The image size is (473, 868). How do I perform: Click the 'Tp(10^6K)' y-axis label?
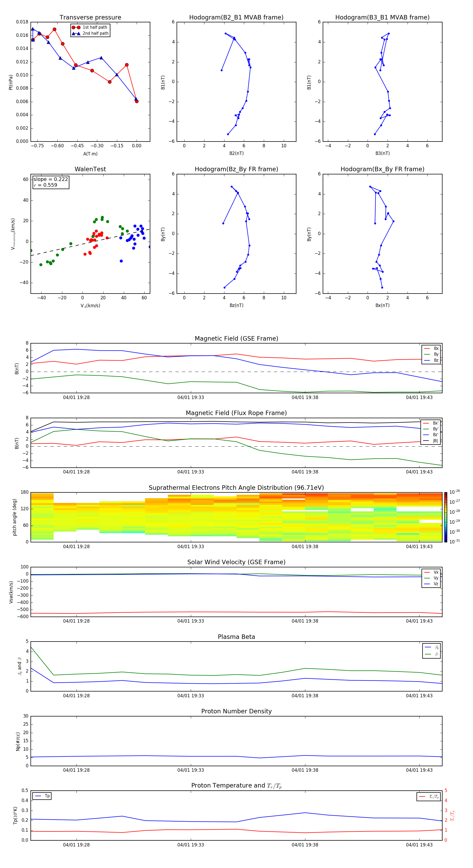15,815
